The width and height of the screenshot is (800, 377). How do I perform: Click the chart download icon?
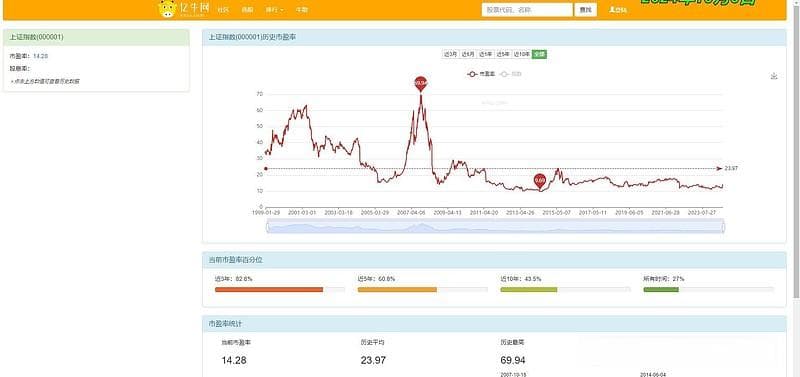[x=773, y=76]
